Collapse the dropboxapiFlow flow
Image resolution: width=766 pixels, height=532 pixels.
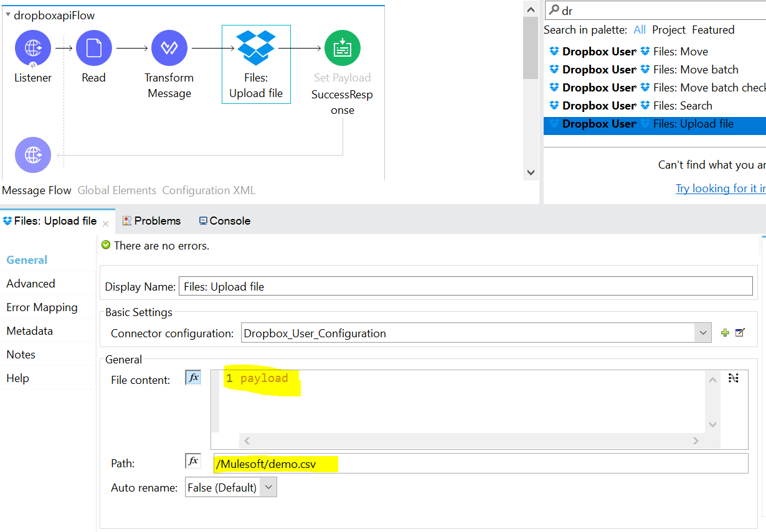click(x=8, y=16)
